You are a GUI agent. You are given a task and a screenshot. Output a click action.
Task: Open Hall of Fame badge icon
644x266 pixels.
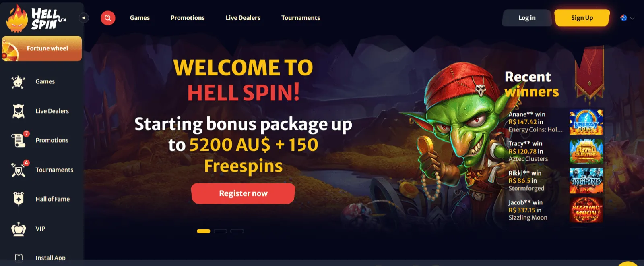coord(19,199)
